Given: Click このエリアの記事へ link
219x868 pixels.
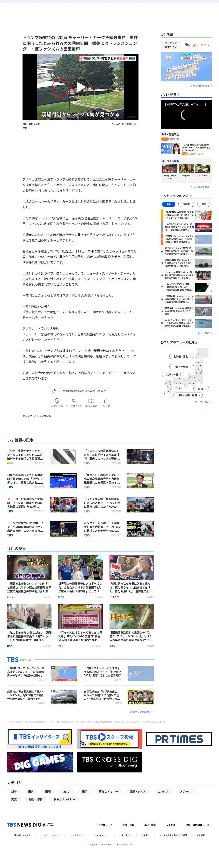Looking at the screenshot, I should [x=142, y=712].
